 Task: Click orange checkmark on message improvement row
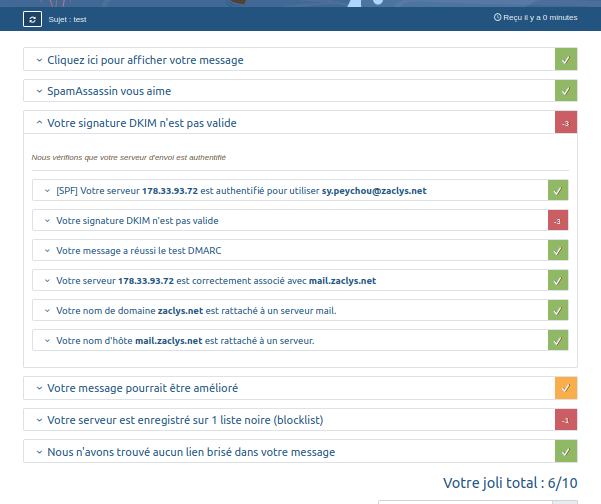[566, 387]
